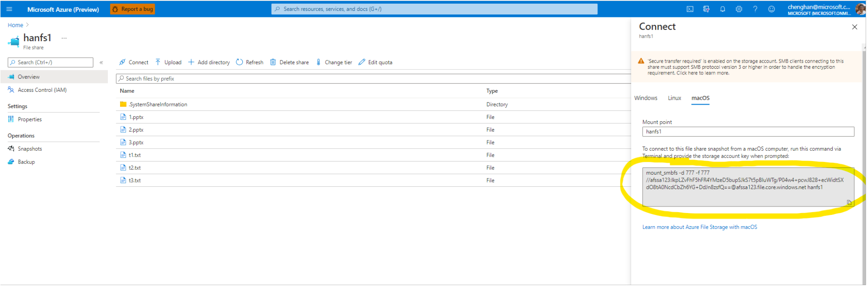Switch to the Windows tab
Screen dimensions: 868x287
(646, 98)
